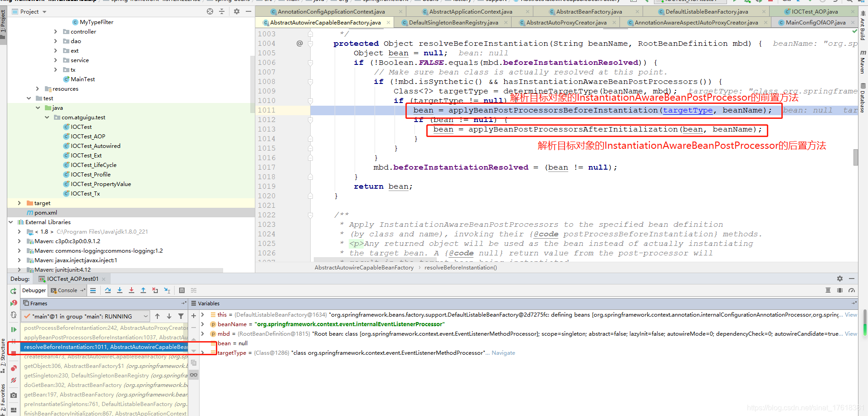Open the View Breakpoints dialog icon
This screenshot has height=416, width=868.
14,368
